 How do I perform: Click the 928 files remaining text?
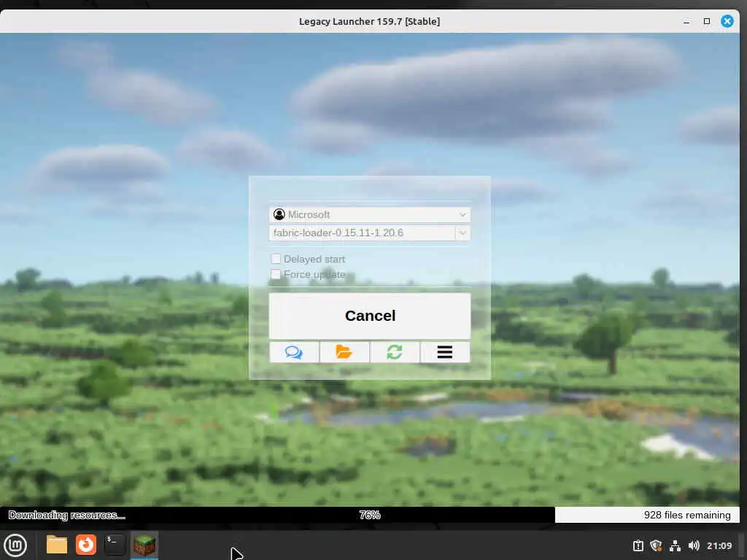[687, 515]
